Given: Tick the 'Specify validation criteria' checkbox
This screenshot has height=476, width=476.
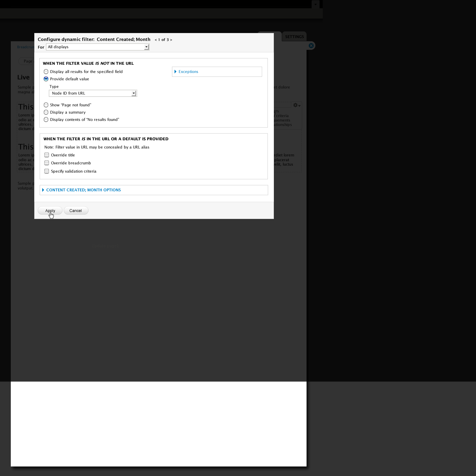Looking at the screenshot, I should (x=47, y=171).
